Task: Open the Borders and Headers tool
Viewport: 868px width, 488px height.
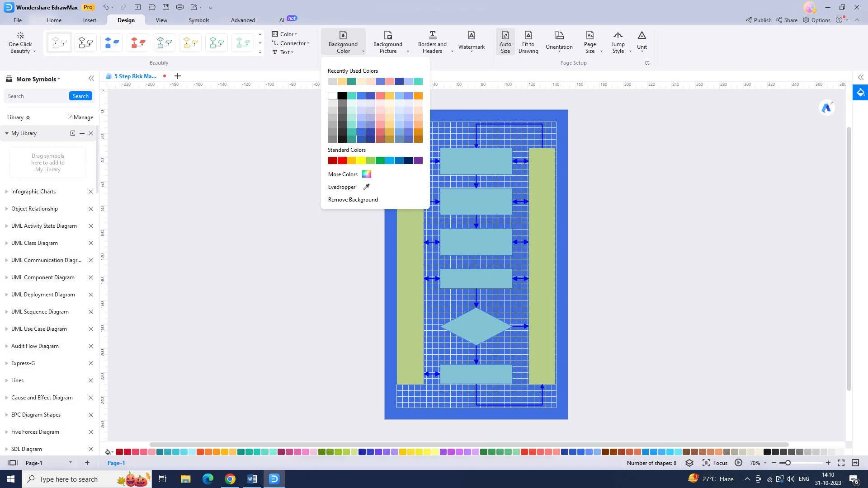Action: click(432, 42)
